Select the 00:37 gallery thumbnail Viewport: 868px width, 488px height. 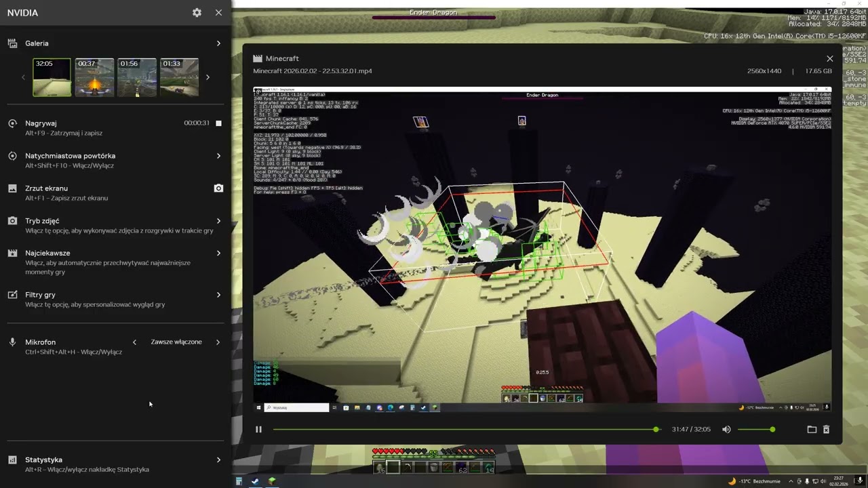[x=94, y=77]
